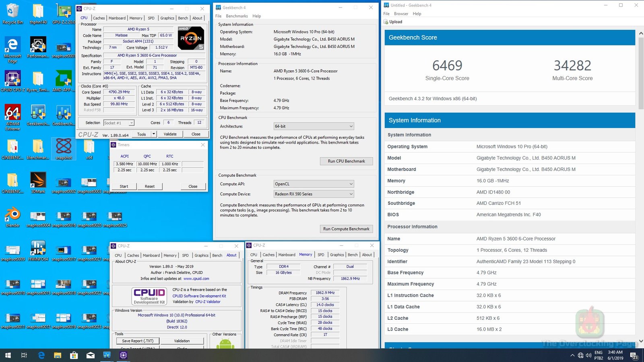
Task: Switch to the SPD tab in CPU-Z
Action: pos(152,18)
